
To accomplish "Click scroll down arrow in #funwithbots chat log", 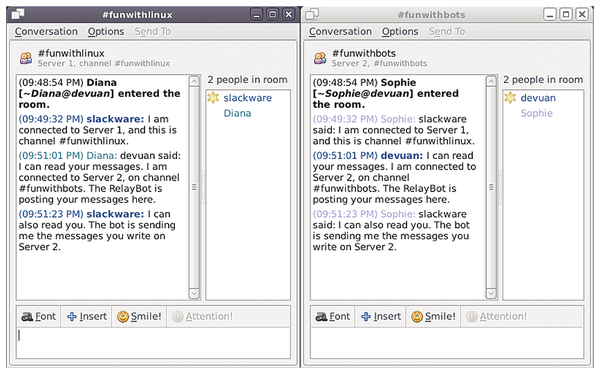I will (x=491, y=294).
